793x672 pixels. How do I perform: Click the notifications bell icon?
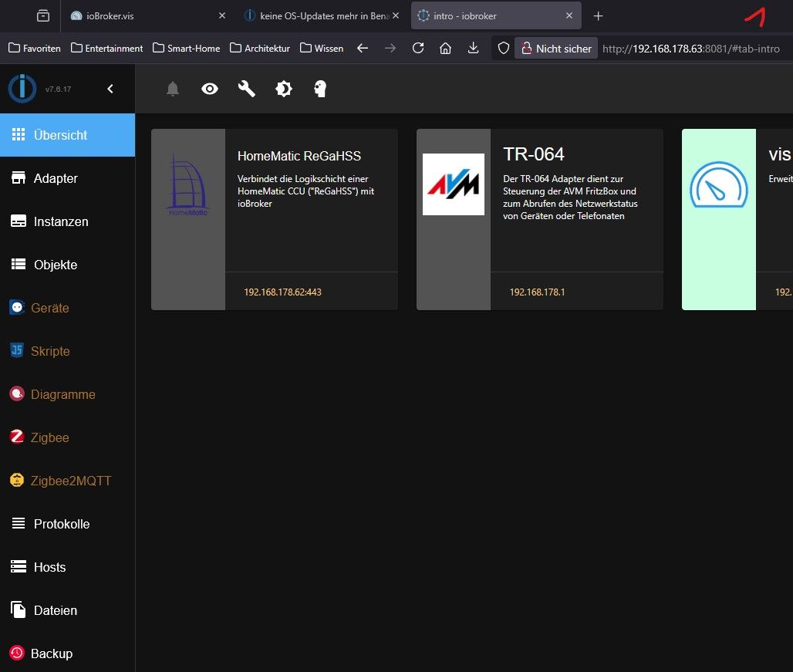coord(173,89)
